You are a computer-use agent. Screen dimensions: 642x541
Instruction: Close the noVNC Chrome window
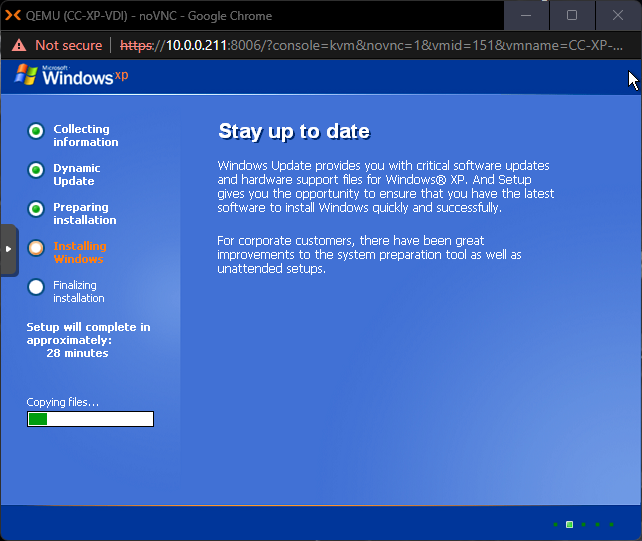(618, 16)
